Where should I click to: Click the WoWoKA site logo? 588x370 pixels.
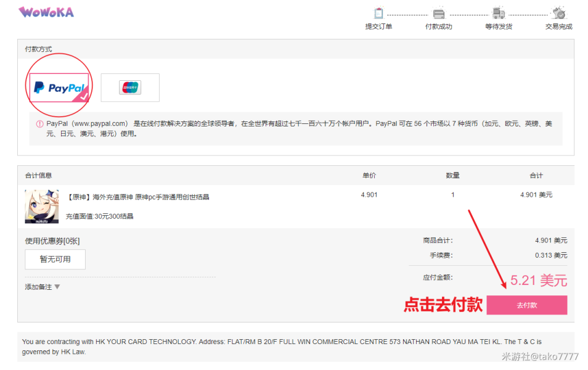point(46,12)
